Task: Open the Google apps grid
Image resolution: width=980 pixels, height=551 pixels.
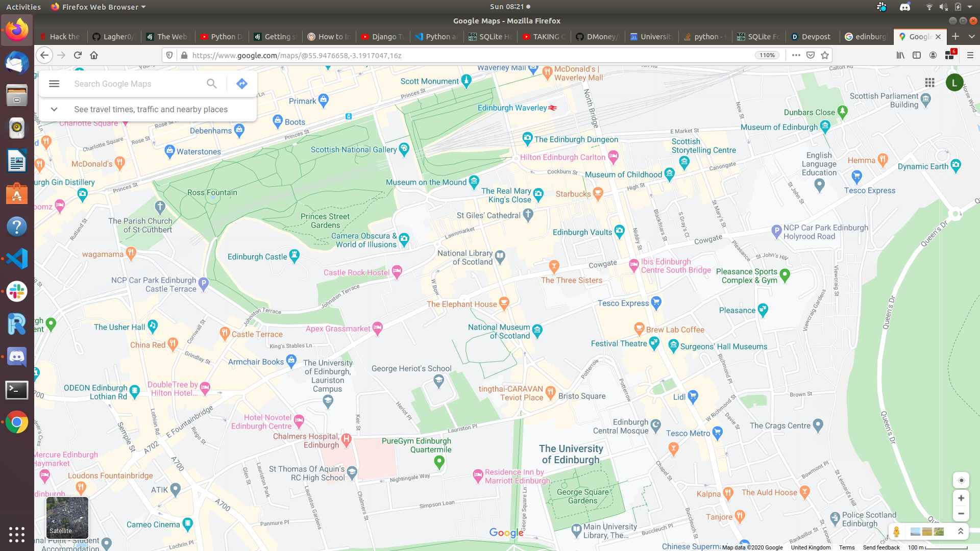Action: (929, 83)
